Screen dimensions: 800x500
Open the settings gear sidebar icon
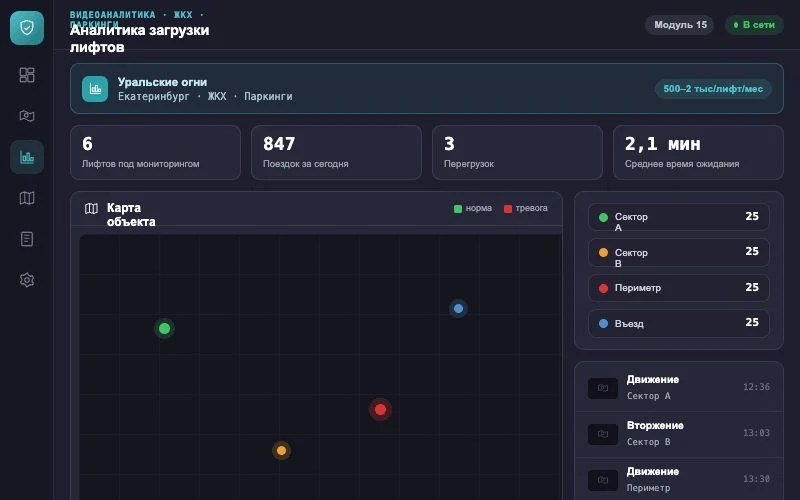pos(27,280)
